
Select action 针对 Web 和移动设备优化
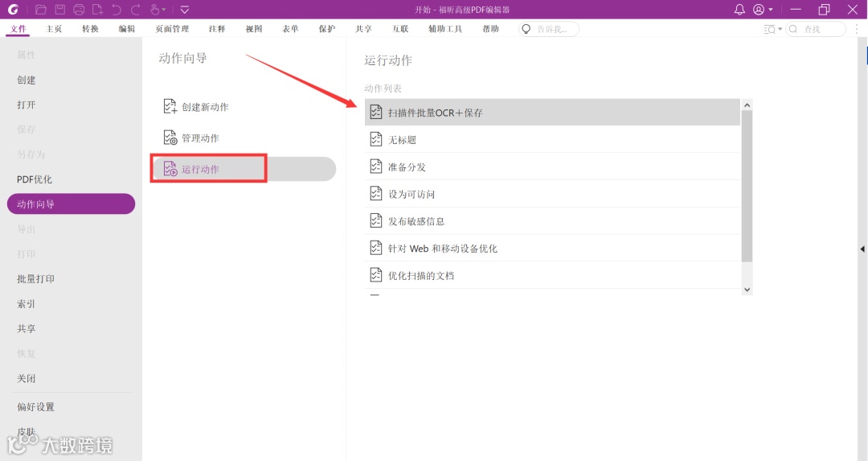552,249
